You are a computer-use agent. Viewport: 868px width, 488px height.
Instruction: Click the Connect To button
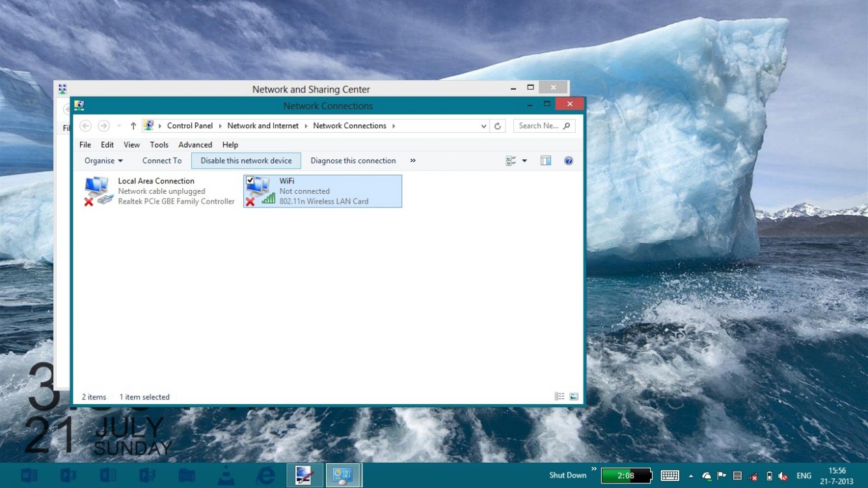coord(162,161)
